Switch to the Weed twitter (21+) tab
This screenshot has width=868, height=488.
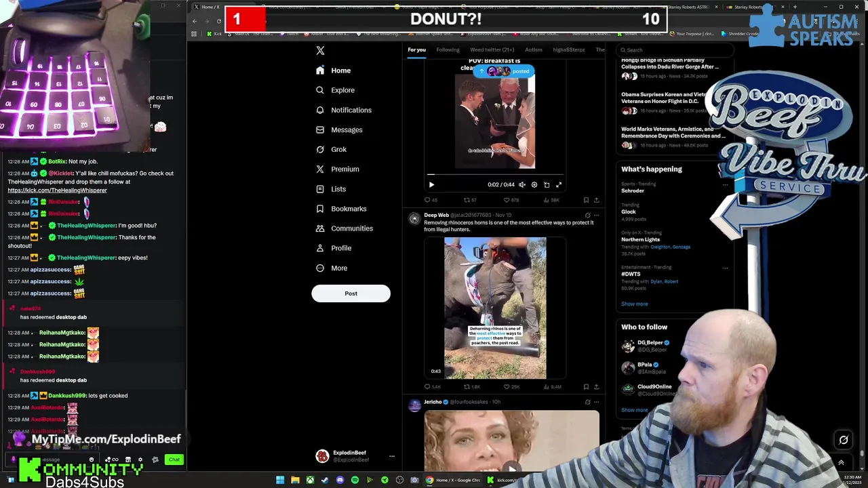click(x=492, y=49)
